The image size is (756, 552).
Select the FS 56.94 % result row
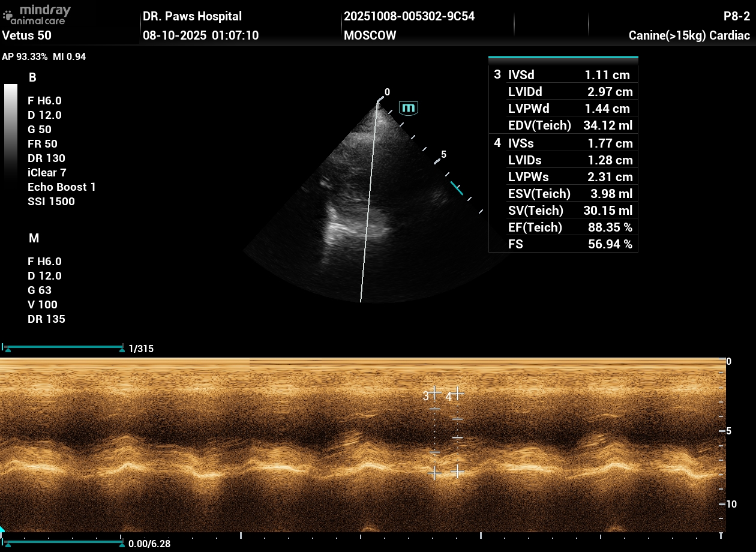pos(563,244)
